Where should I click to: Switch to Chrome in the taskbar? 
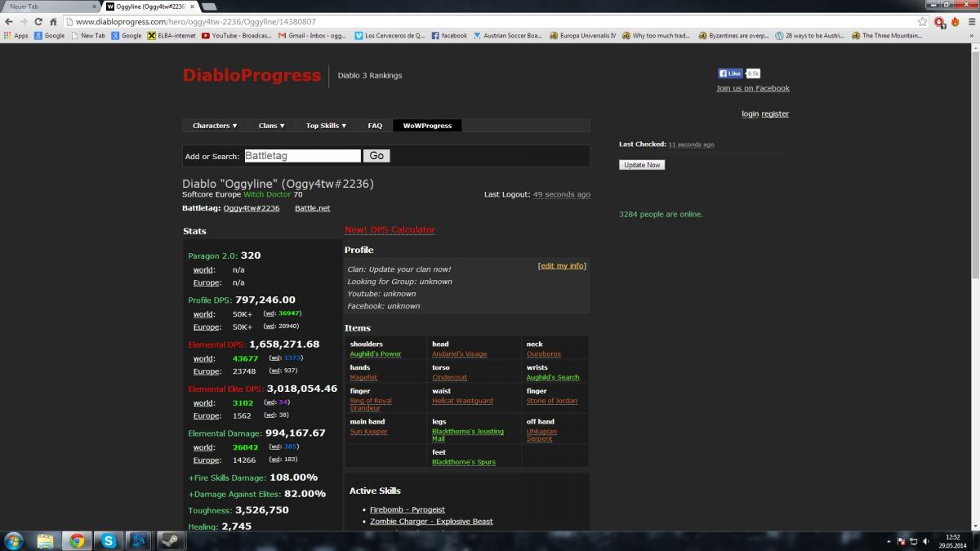click(77, 540)
